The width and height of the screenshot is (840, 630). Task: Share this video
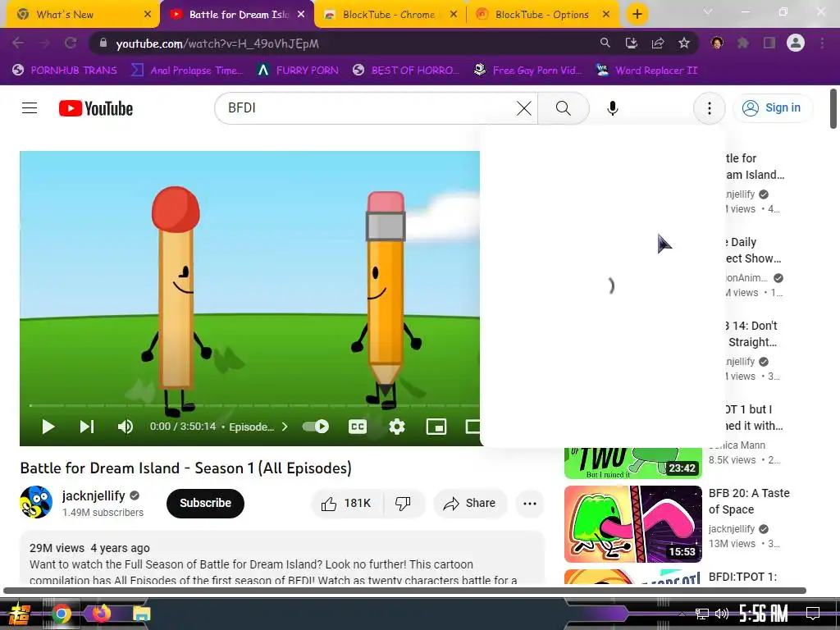pos(470,503)
